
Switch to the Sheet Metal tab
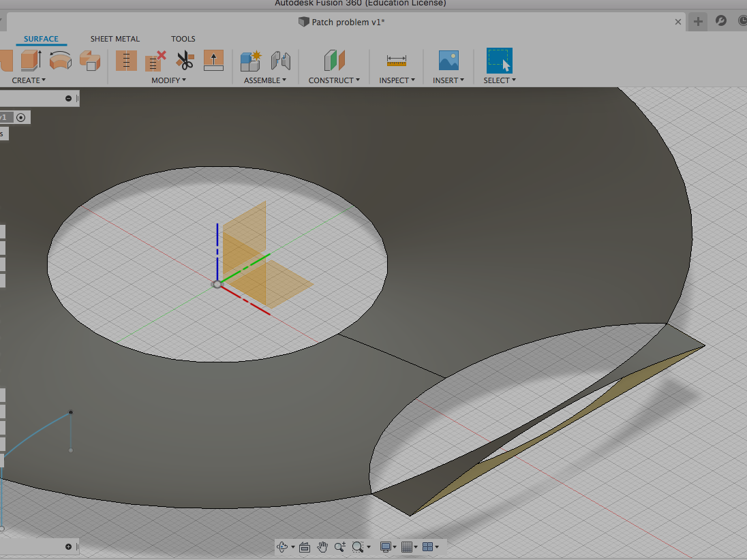pos(115,39)
